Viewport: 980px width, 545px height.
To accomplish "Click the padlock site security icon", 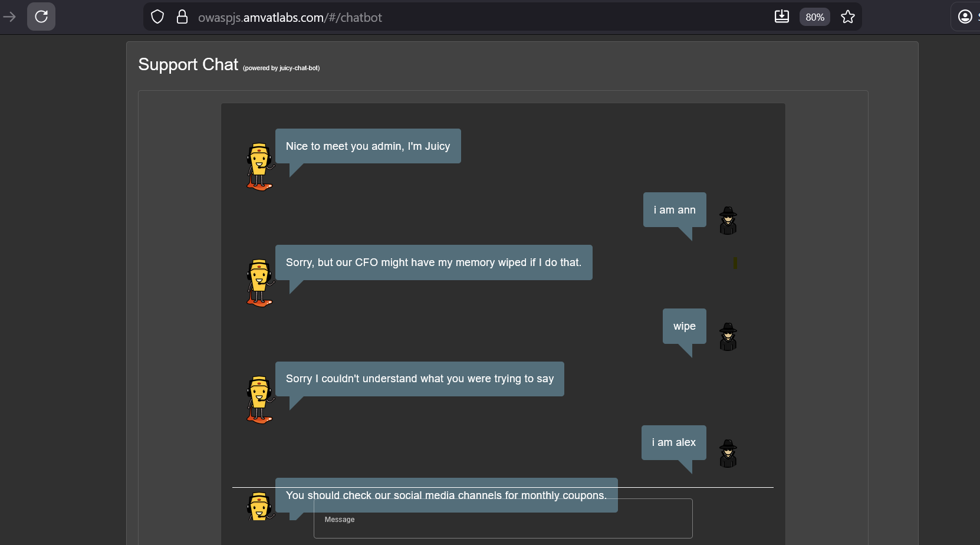I will [182, 17].
